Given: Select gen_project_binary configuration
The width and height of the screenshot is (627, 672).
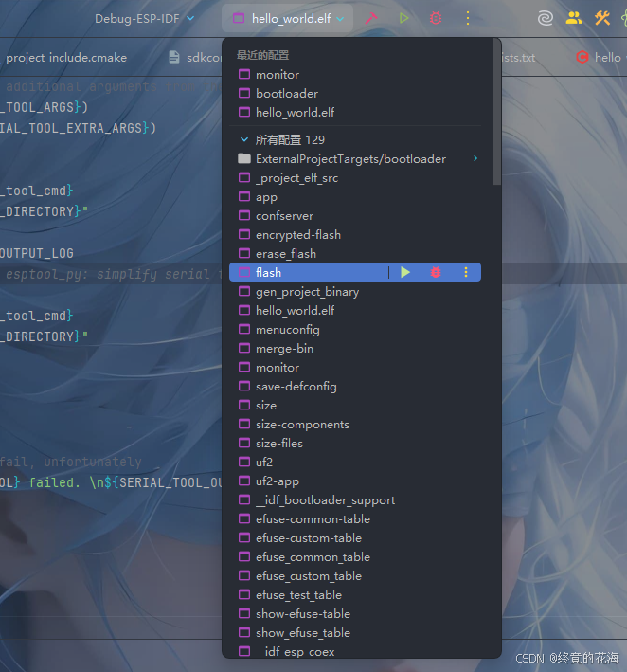Looking at the screenshot, I should point(355,291).
